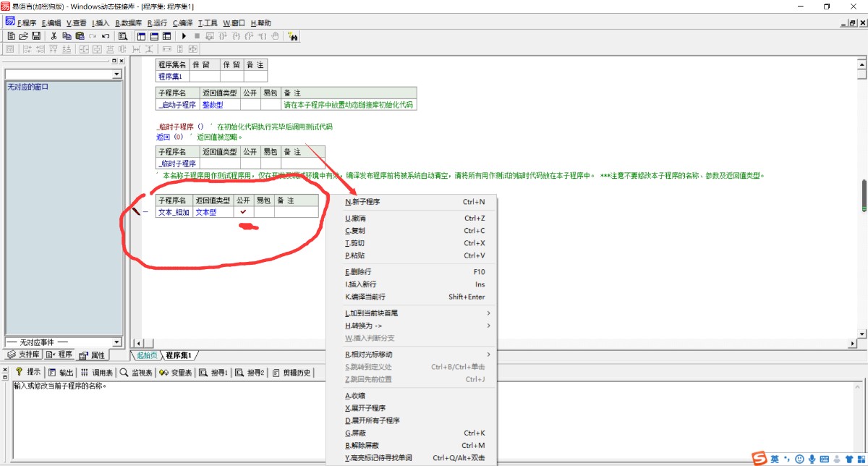Click the Run (play) toolbar icon
868x466 pixels.
click(184, 35)
